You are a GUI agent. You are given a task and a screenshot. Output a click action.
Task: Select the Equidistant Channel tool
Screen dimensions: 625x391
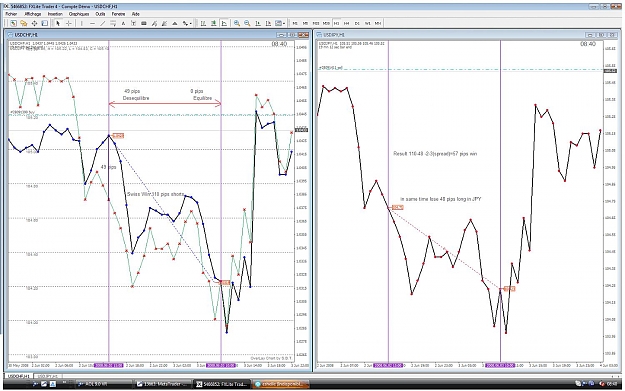[113, 24]
